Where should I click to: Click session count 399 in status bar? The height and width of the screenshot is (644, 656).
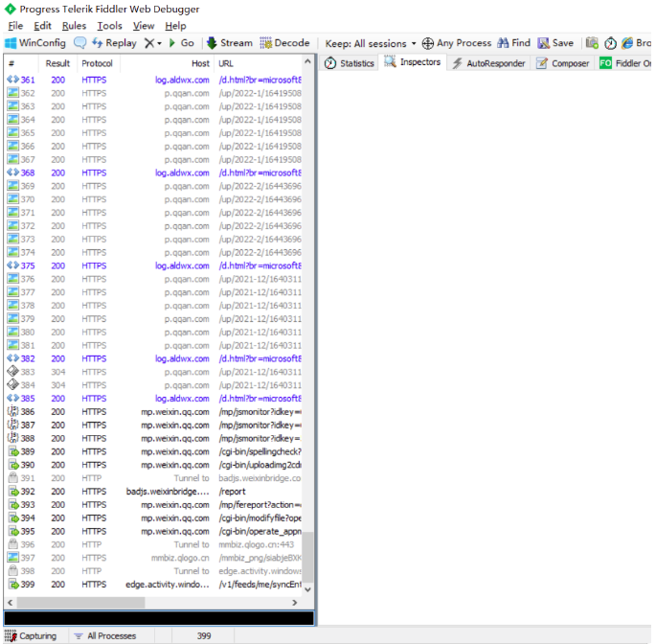point(204,635)
